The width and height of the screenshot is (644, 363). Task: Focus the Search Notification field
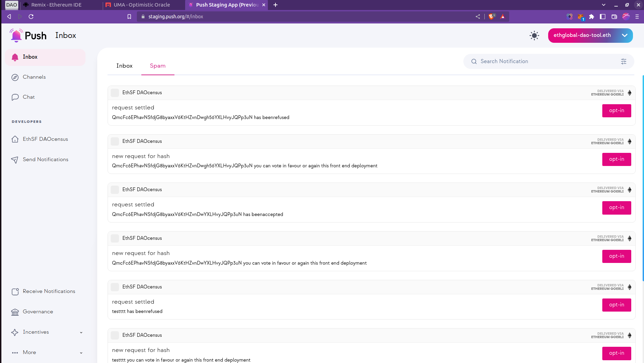click(548, 61)
